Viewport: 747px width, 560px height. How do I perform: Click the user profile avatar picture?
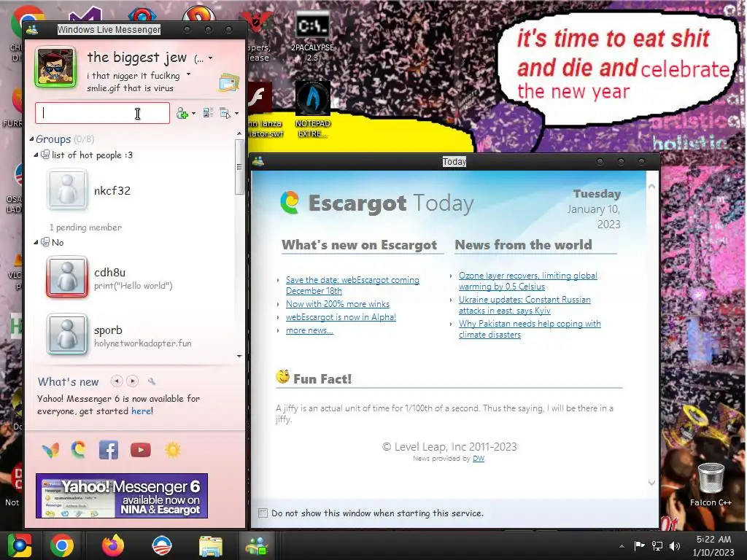[55, 67]
